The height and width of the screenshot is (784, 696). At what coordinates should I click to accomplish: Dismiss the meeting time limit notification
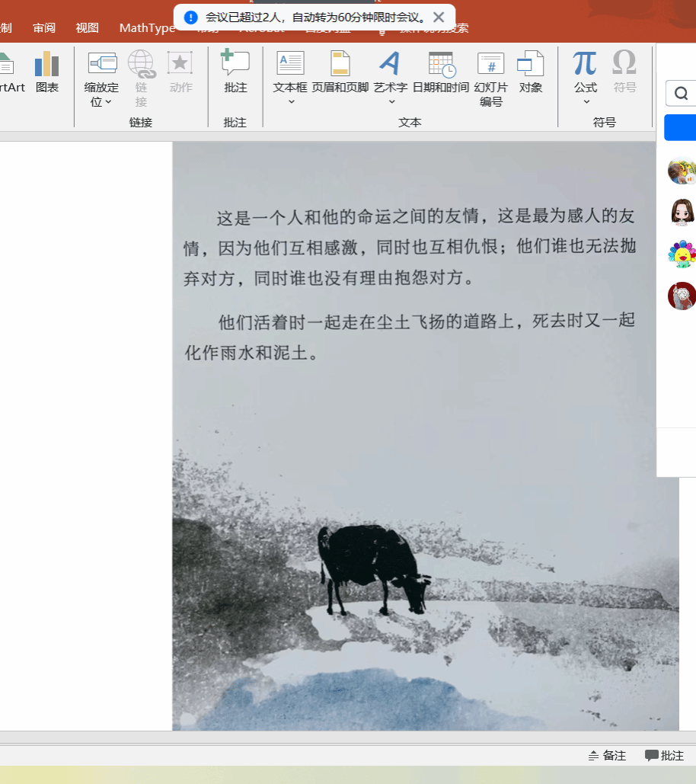(x=439, y=17)
